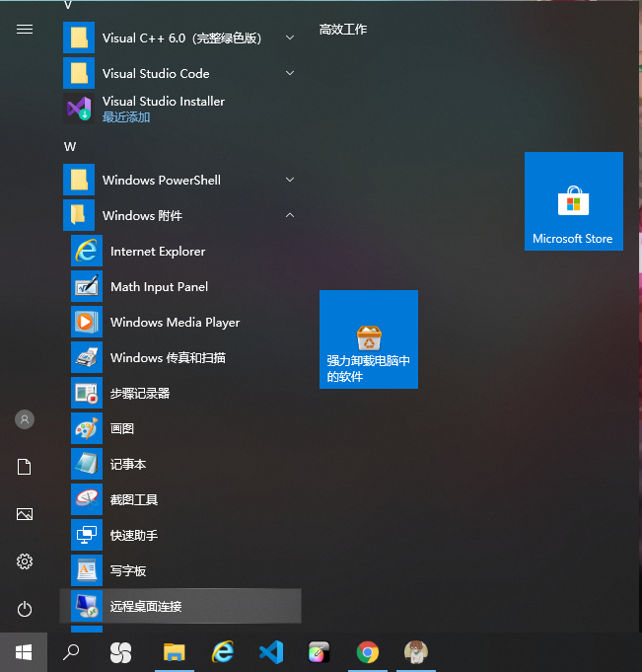The width and height of the screenshot is (642, 672).
Task: Expand Visual C++ 6.0 folder chevron
Action: click(290, 37)
